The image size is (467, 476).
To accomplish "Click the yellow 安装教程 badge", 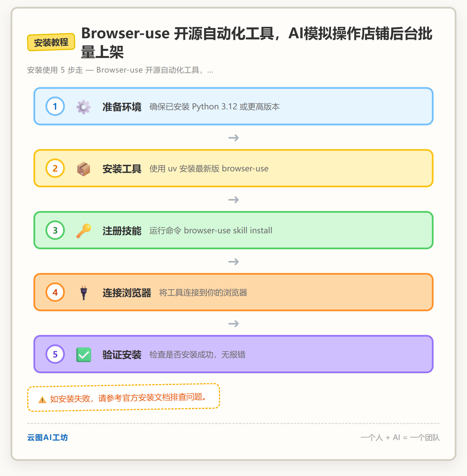I will click(x=51, y=42).
